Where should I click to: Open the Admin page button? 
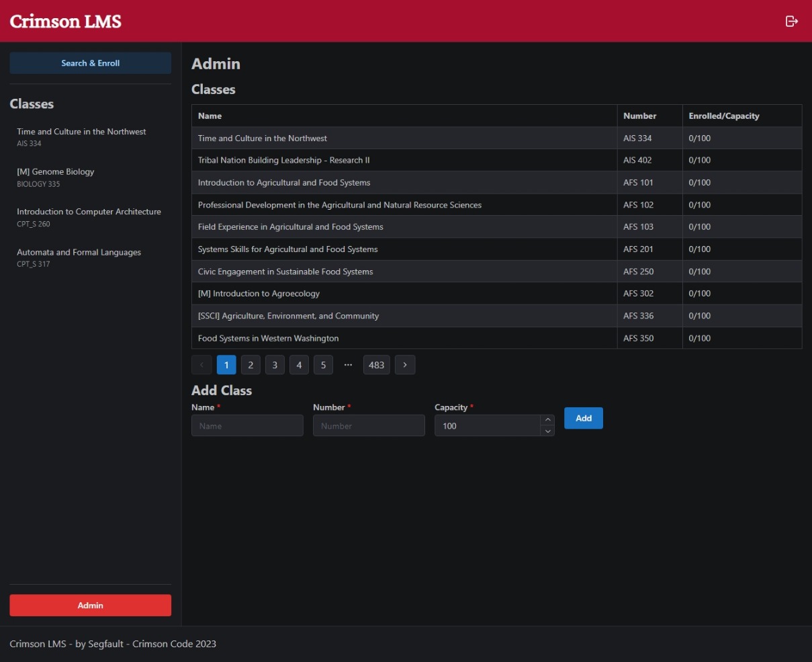click(91, 606)
